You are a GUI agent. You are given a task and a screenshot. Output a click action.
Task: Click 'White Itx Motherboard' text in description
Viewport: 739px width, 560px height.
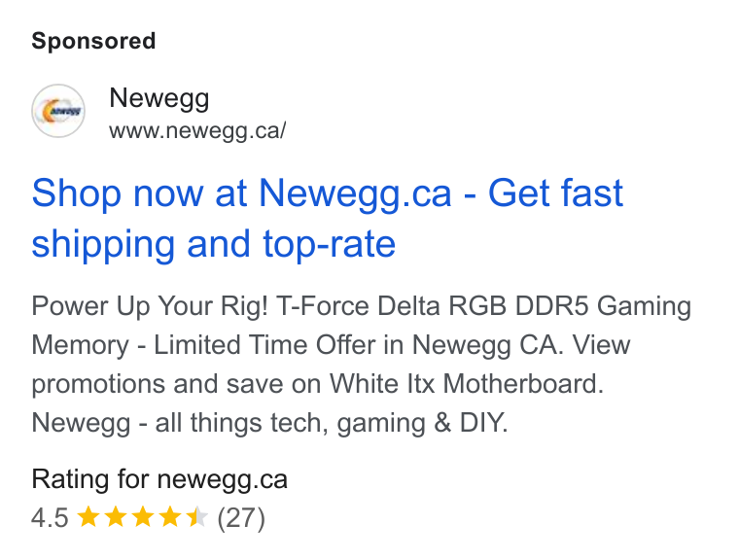click(464, 384)
